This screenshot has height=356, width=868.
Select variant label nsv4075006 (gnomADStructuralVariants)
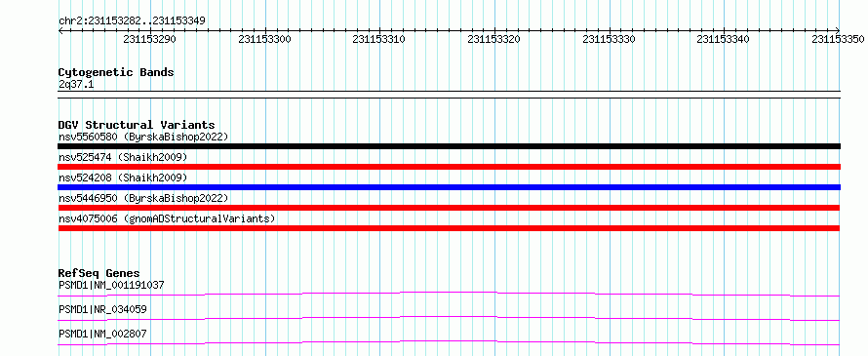pyautogui.click(x=167, y=218)
